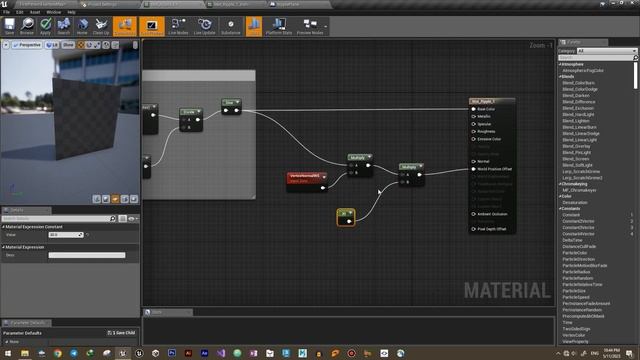Collapse first Multiply node preview arrow

click(369, 157)
